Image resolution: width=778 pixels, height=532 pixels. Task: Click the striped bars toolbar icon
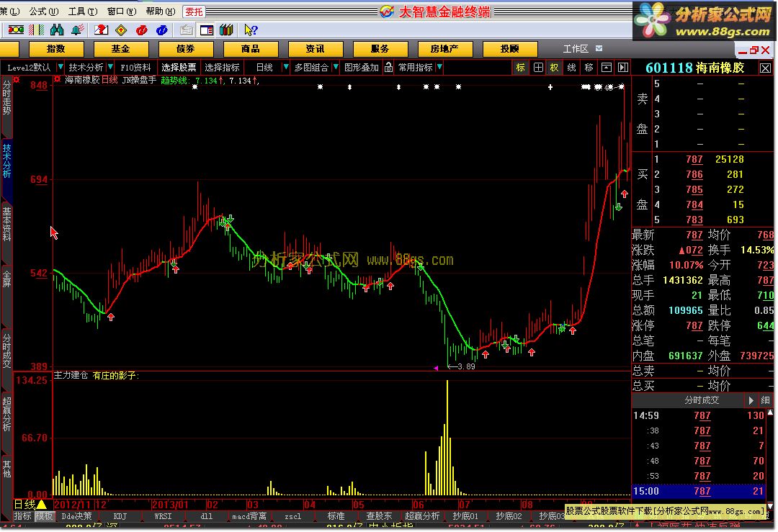[x=37, y=30]
